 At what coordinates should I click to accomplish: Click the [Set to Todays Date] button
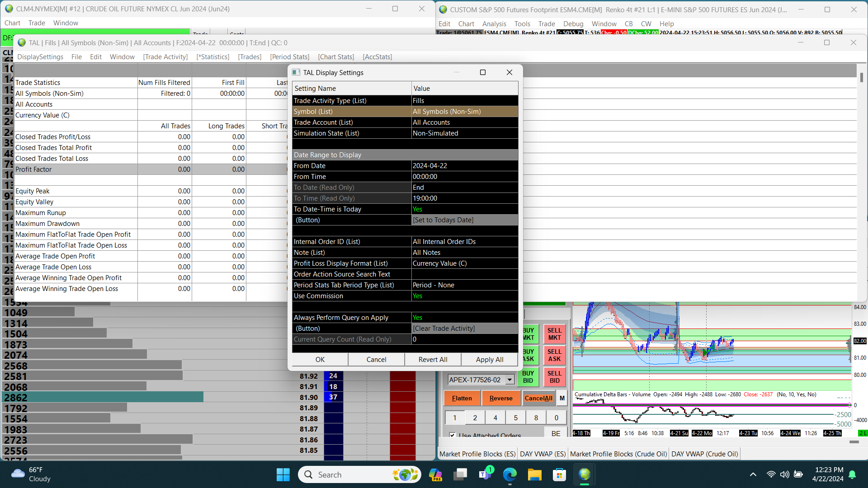464,220
